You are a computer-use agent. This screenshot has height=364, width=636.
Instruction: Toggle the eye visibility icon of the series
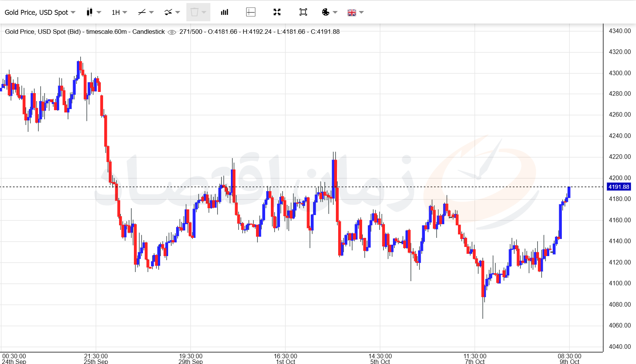172,32
